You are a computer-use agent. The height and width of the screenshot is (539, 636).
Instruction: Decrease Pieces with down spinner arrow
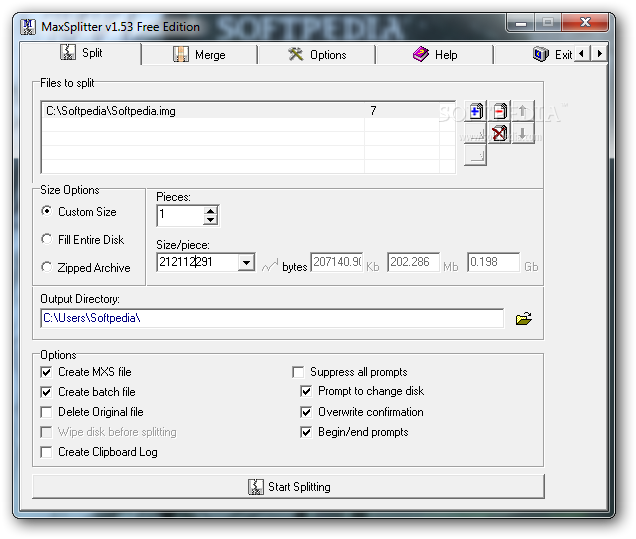tap(210, 220)
